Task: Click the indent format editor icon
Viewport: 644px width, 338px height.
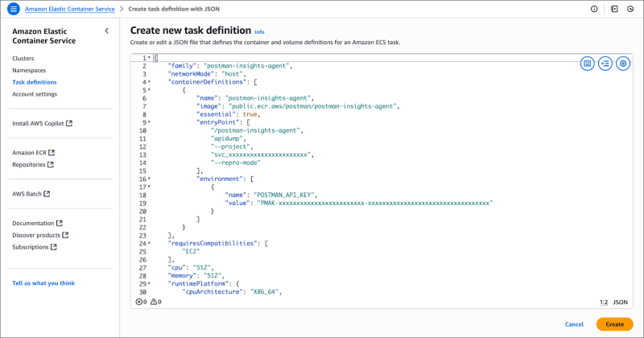Action: (605, 64)
